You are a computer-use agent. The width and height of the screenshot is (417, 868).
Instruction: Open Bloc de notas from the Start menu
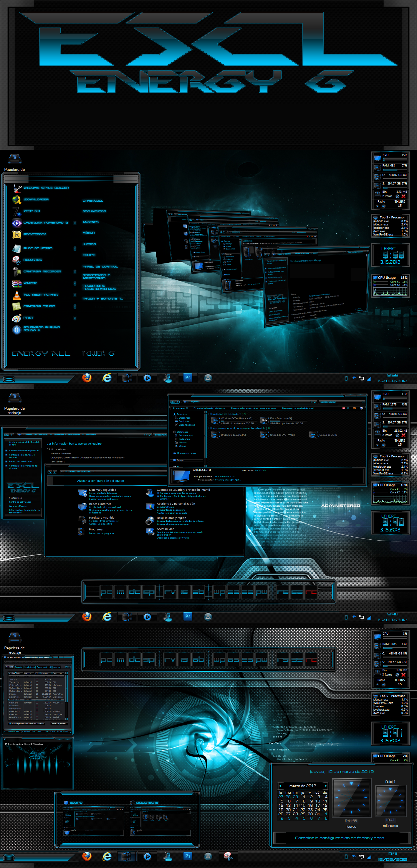[32, 248]
